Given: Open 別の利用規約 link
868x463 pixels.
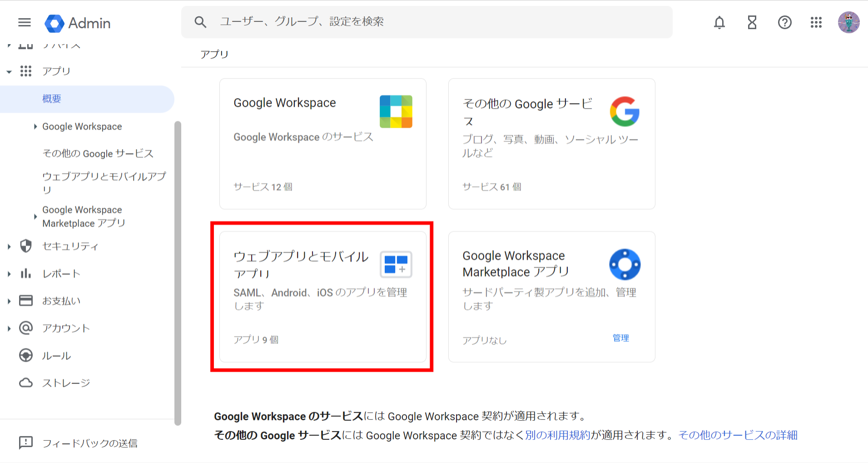Looking at the screenshot, I should coord(558,435).
